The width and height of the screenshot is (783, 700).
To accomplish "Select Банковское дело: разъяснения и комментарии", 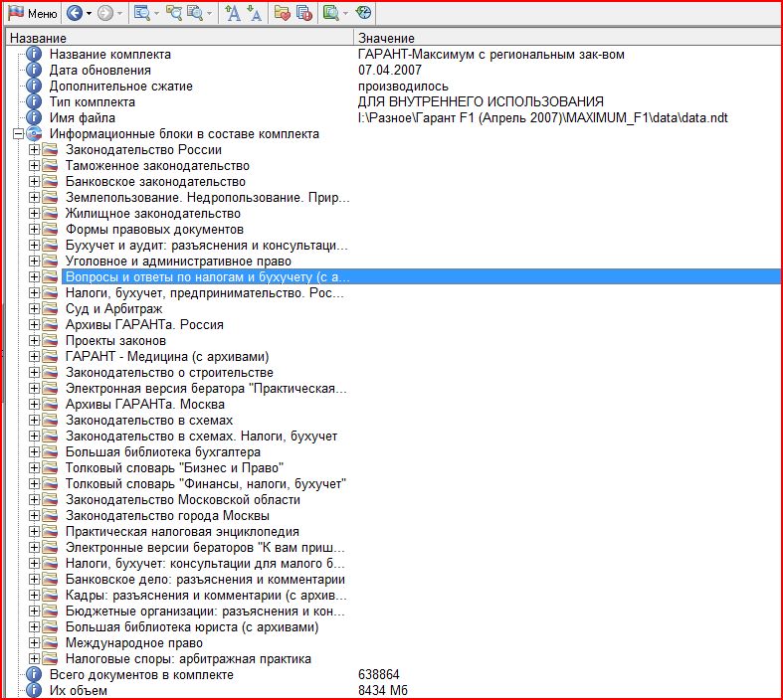I will click(205, 580).
